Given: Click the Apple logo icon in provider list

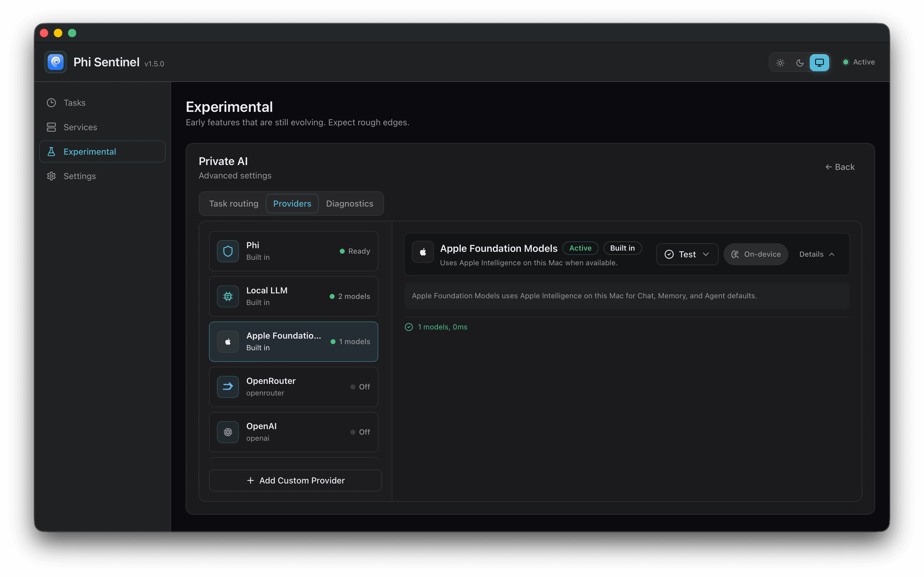Looking at the screenshot, I should [228, 342].
